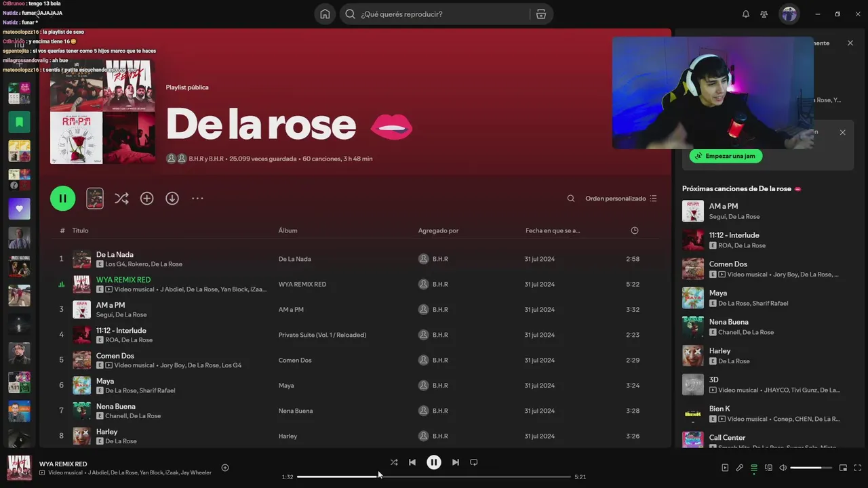Select the track AM a PM row
868x488 pixels.
(355, 310)
